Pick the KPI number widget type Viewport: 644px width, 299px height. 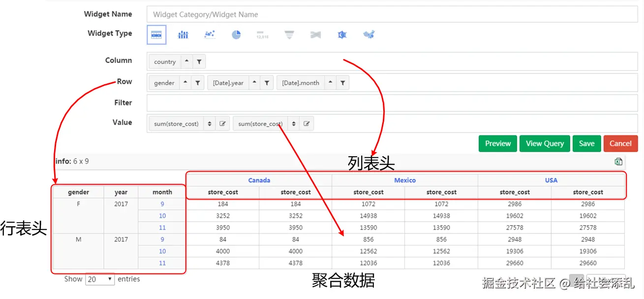[263, 34]
